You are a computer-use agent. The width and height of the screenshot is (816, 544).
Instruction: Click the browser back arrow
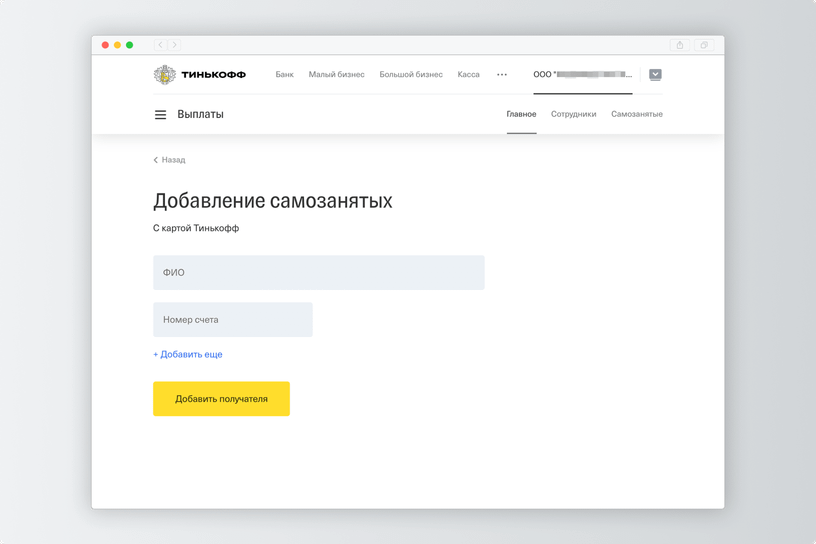coord(160,45)
